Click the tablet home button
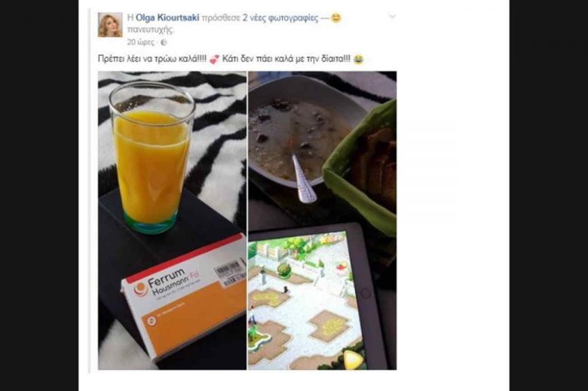The height and width of the screenshot is (391, 588). click(x=366, y=294)
